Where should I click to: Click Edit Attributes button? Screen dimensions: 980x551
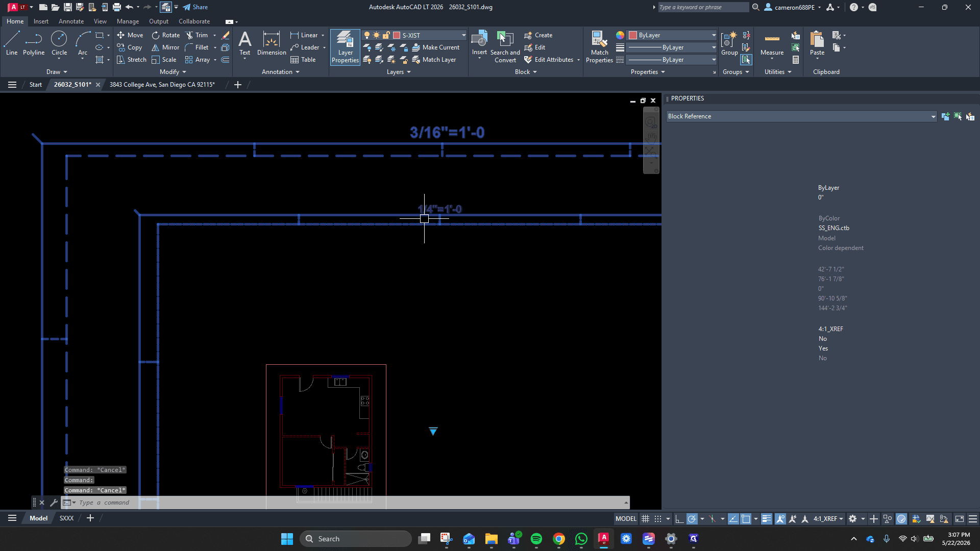click(549, 60)
